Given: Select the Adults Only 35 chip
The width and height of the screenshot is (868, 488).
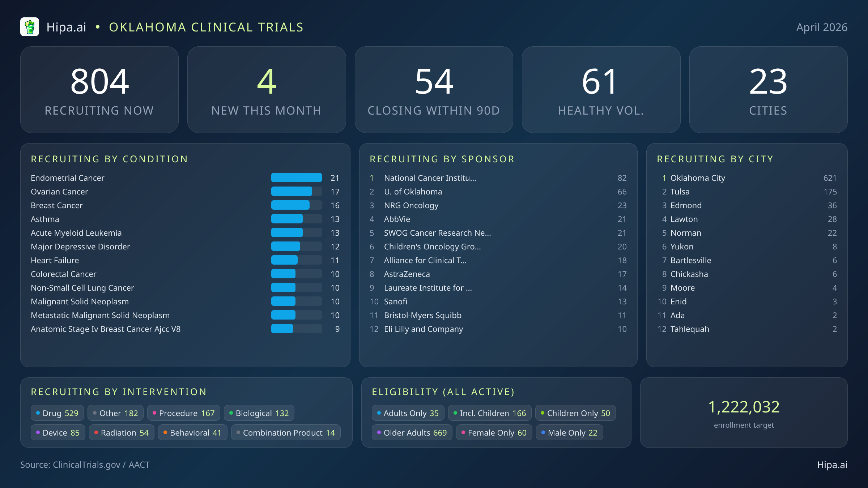Looking at the screenshot, I should (408, 413).
